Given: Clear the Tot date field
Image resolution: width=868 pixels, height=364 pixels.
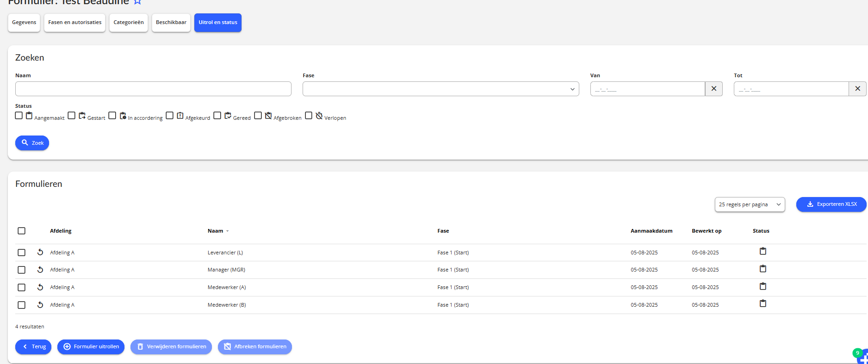Looking at the screenshot, I should (x=857, y=89).
